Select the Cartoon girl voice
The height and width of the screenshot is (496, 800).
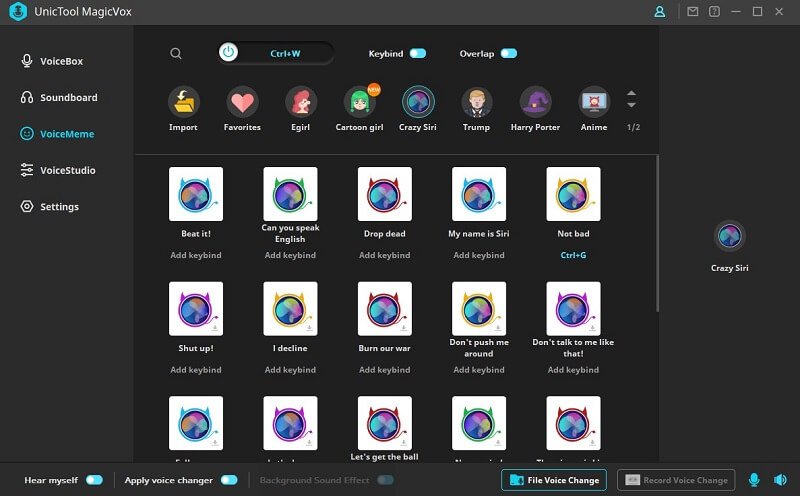coord(360,102)
